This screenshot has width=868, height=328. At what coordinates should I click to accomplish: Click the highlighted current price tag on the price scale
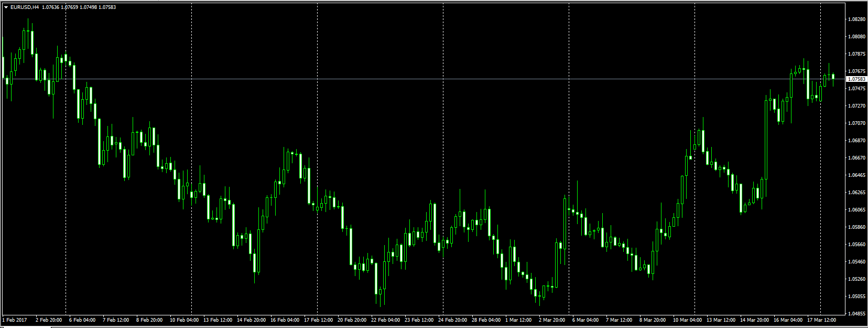pyautogui.click(x=856, y=79)
